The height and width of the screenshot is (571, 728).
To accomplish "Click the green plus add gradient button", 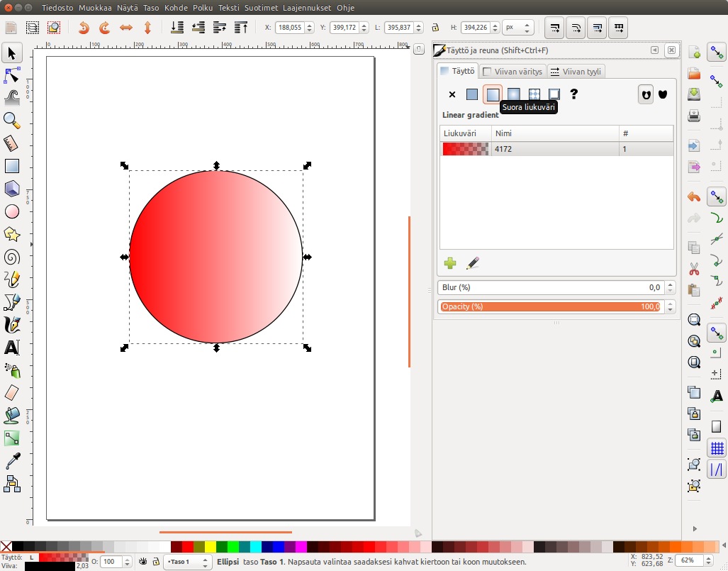I will point(450,263).
